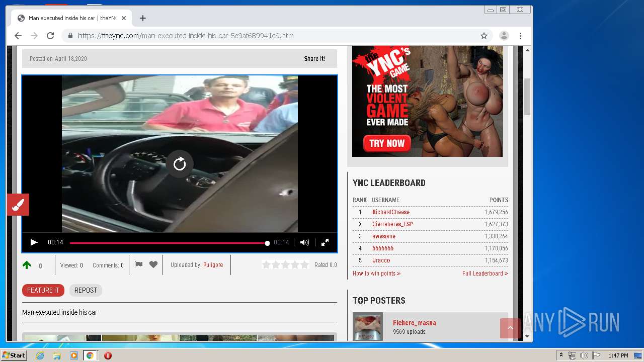Click the browser back arrow
This screenshot has height=362, width=644.
(18, 36)
